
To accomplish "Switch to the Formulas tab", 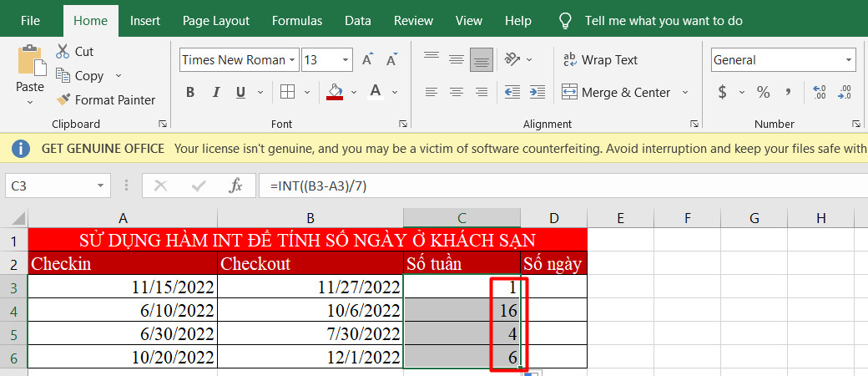I will pyautogui.click(x=297, y=21).
